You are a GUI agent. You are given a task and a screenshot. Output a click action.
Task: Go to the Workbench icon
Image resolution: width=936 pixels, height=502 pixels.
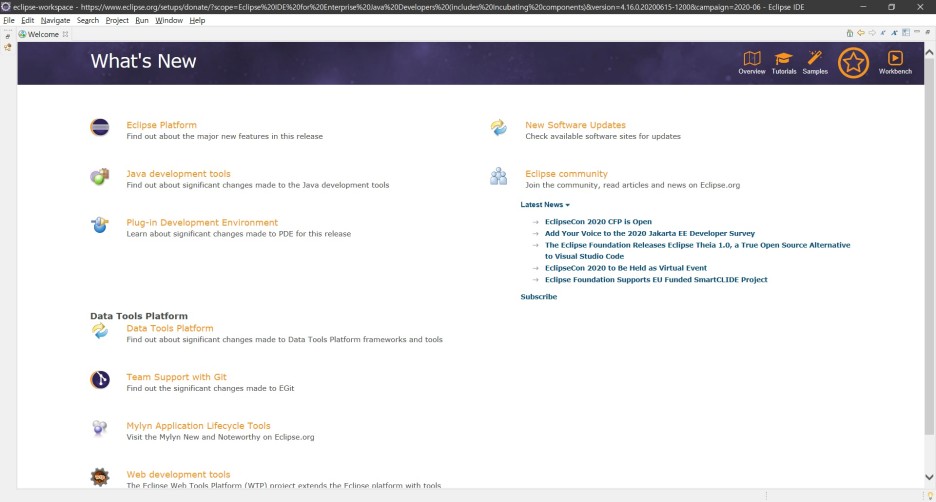click(895, 58)
